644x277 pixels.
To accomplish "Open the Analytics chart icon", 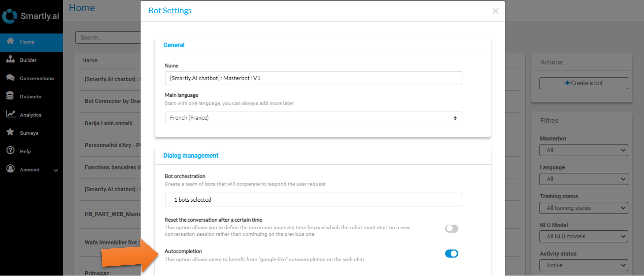I will pyautogui.click(x=10, y=114).
